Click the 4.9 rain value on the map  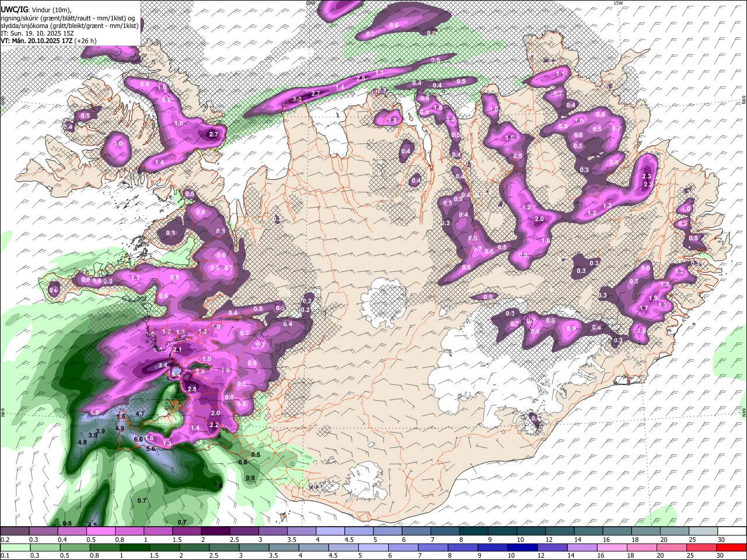(x=120, y=428)
